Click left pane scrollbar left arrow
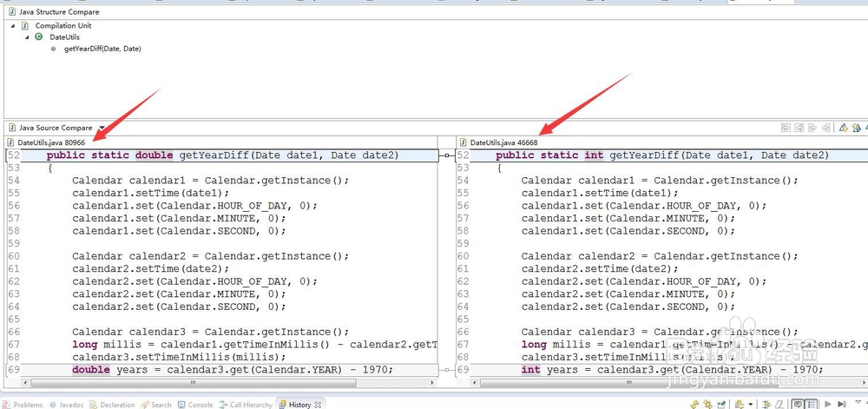 [23, 382]
